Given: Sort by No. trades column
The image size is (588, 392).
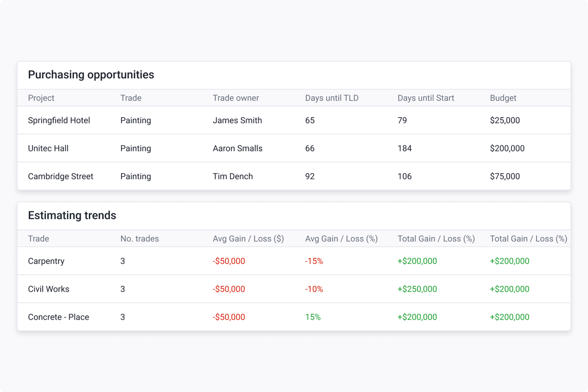Looking at the screenshot, I should 140,239.
